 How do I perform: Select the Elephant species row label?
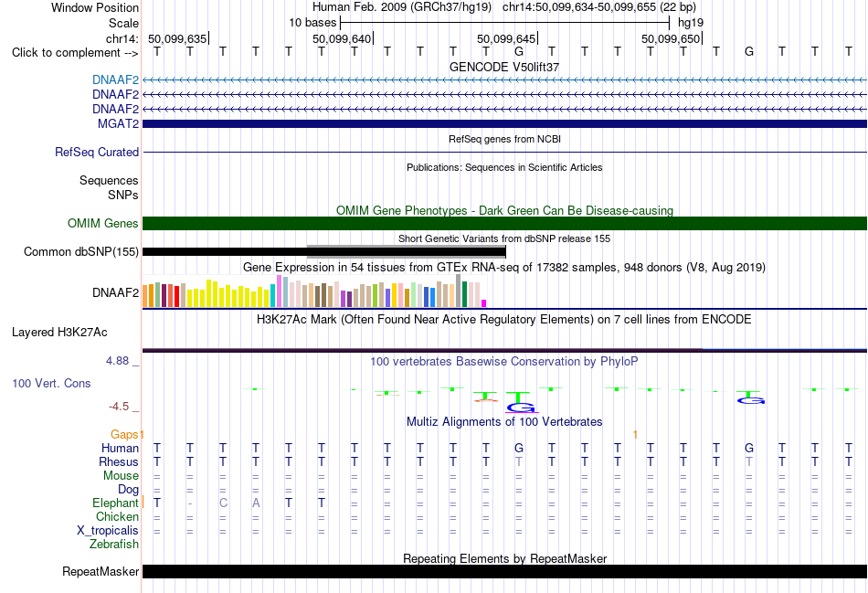pyautogui.click(x=115, y=503)
